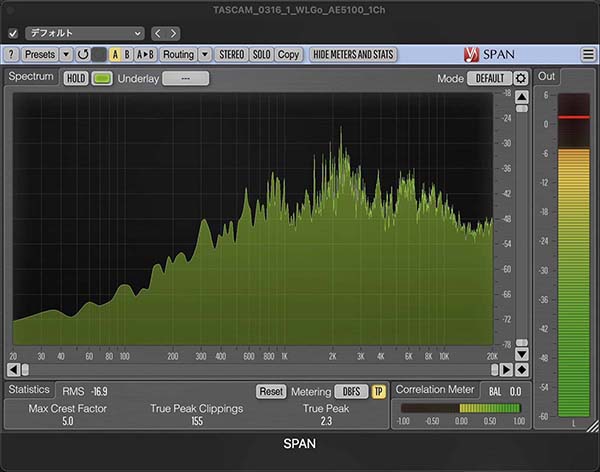The width and height of the screenshot is (600, 472).
Task: Open the Presets menu
Action: pos(39,55)
